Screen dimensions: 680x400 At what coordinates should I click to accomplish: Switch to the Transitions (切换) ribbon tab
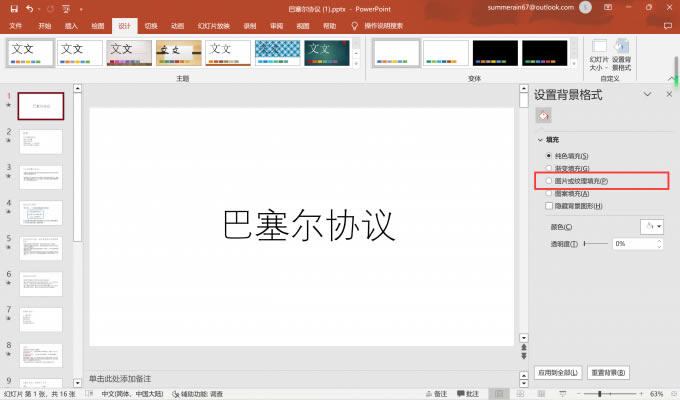(x=150, y=25)
